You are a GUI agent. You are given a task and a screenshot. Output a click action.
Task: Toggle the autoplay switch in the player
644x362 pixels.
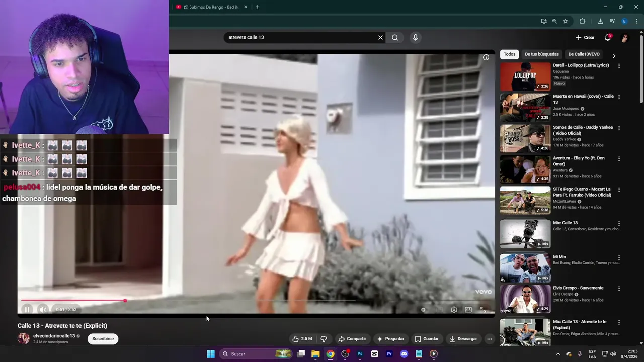coord(424,310)
